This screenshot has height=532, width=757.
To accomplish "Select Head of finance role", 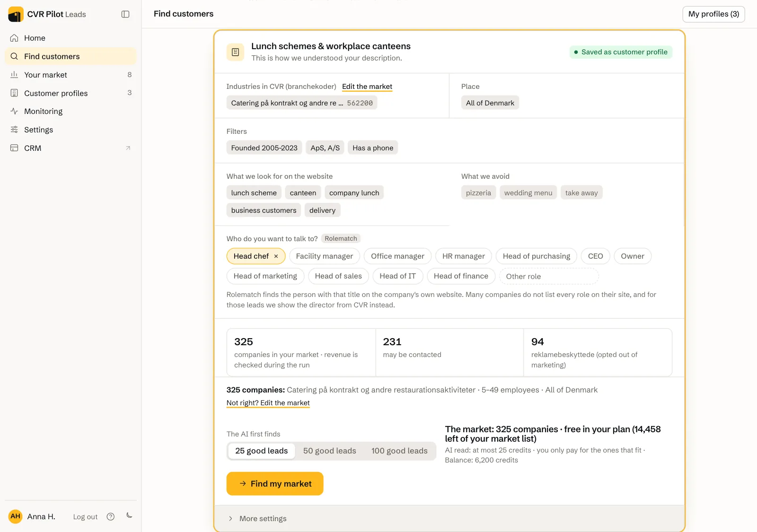I will [x=461, y=276].
